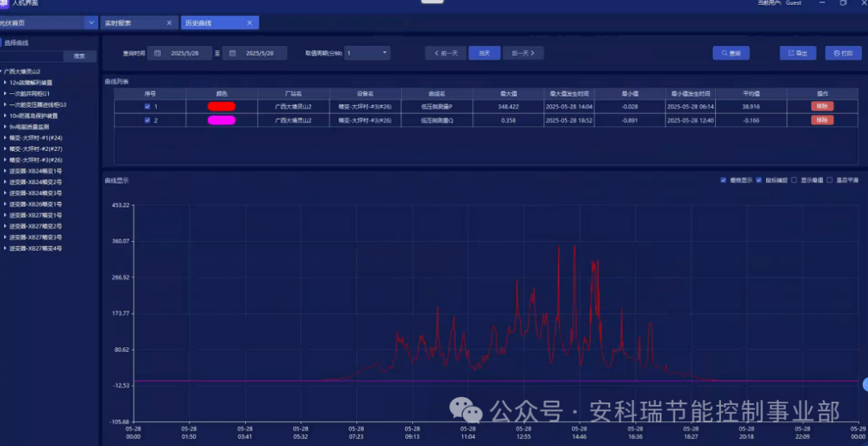Click the Guest current user label
868x446 pixels.
coord(793,2)
